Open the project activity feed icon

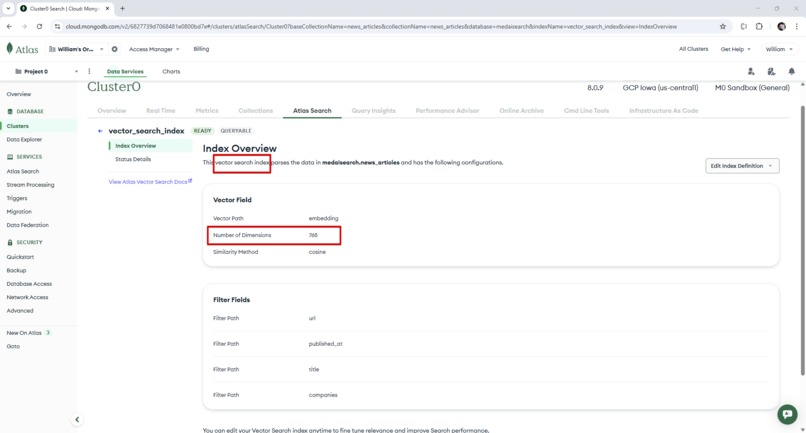[771, 71]
